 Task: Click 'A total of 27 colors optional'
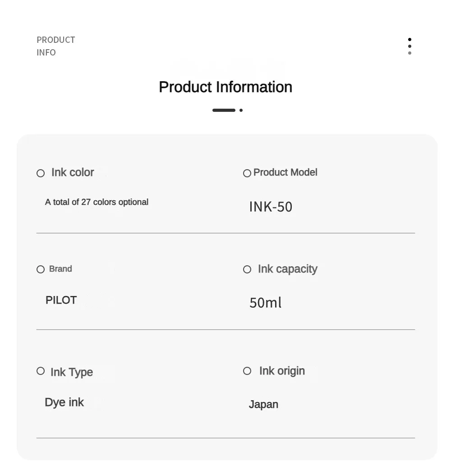point(97,202)
